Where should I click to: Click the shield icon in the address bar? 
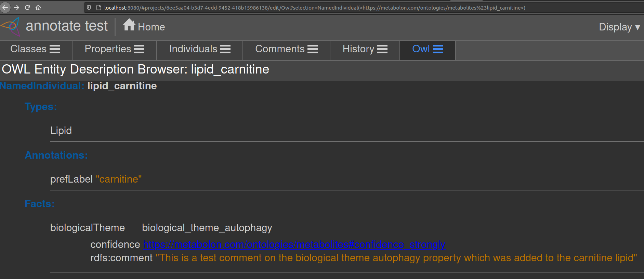(x=89, y=7)
